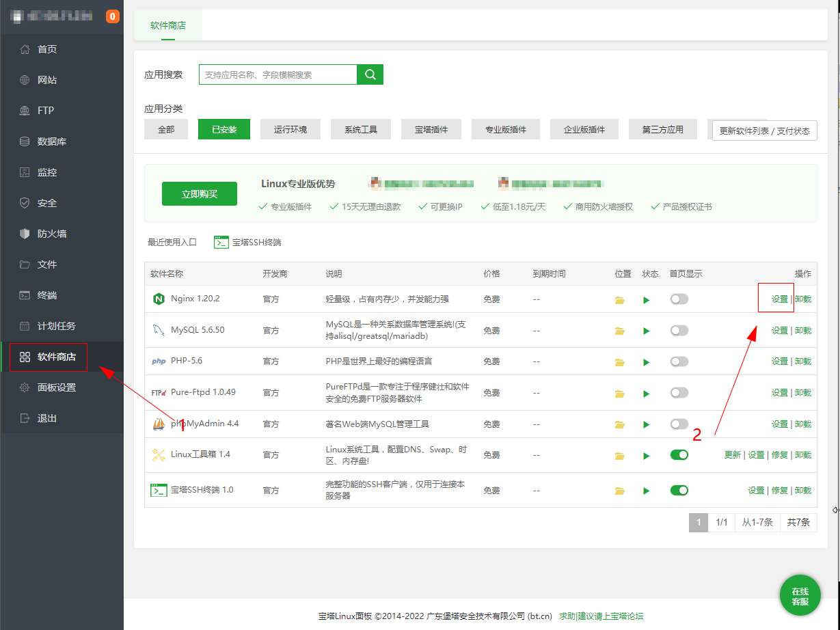The width and height of the screenshot is (840, 630).
Task: Open the 求助|建议请上宝塔论坛 link
Action: pos(601,616)
